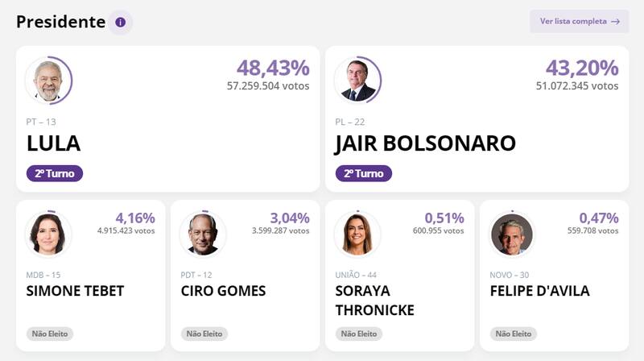Click 'Não Eleito' tag for Ciro Gomes
The width and height of the screenshot is (644, 361).
(204, 334)
